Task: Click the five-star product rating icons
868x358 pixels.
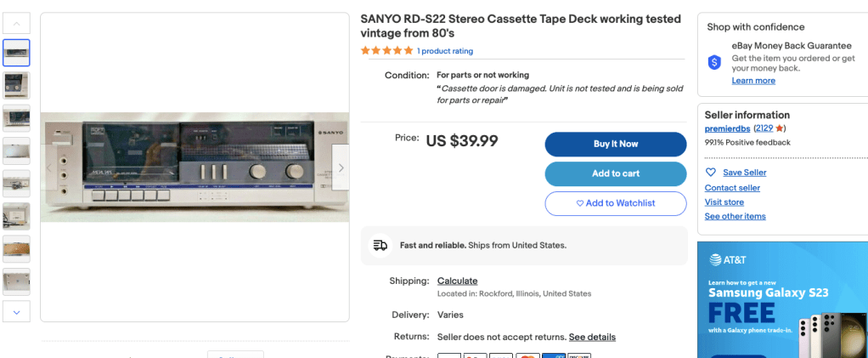Action: (386, 51)
